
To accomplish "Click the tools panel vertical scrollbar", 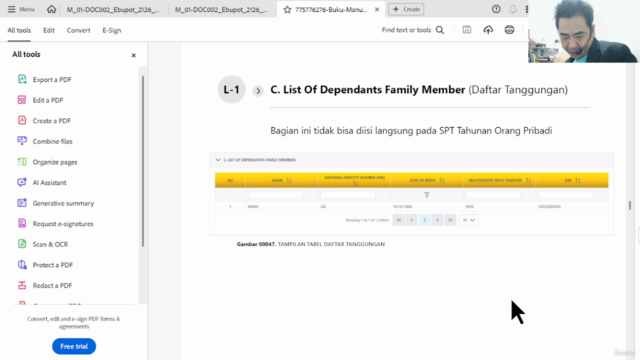I will (x=143, y=161).
